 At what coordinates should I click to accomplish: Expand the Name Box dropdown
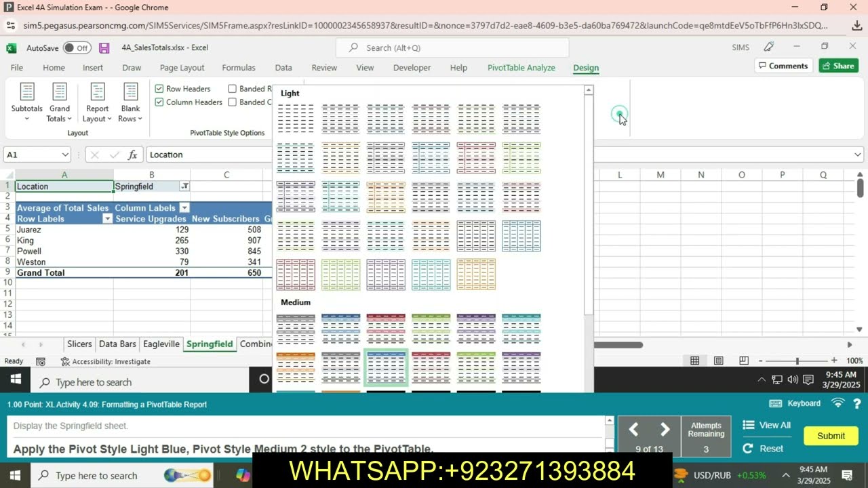click(x=65, y=155)
